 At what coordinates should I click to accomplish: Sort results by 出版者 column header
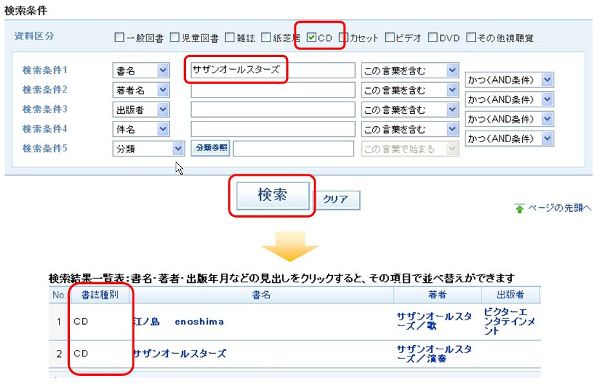click(510, 295)
